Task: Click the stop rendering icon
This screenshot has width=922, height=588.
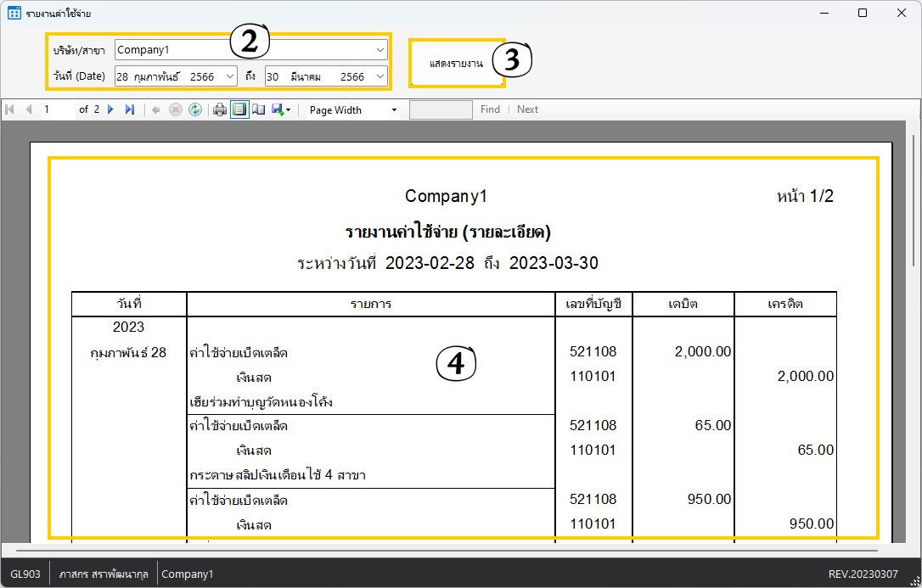Action: point(176,109)
